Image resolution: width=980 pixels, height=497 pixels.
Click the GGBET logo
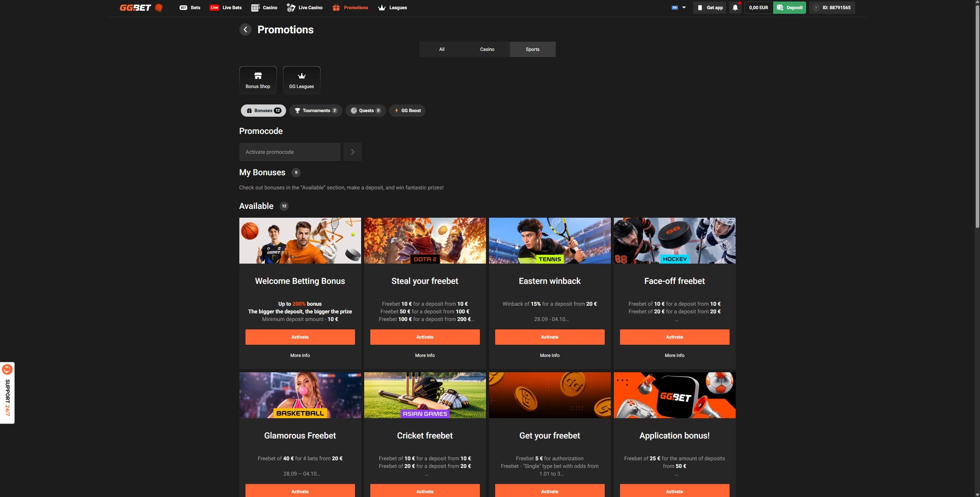pyautogui.click(x=141, y=8)
